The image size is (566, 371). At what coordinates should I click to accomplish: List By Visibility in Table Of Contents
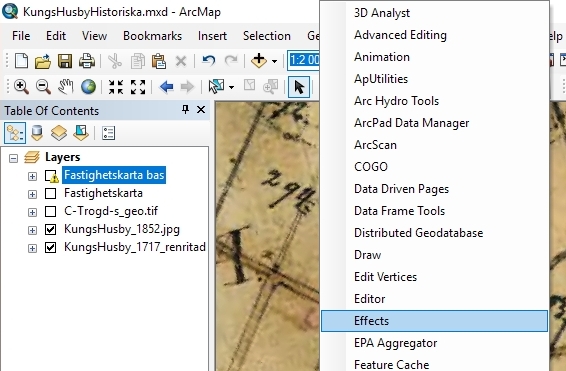pos(59,133)
